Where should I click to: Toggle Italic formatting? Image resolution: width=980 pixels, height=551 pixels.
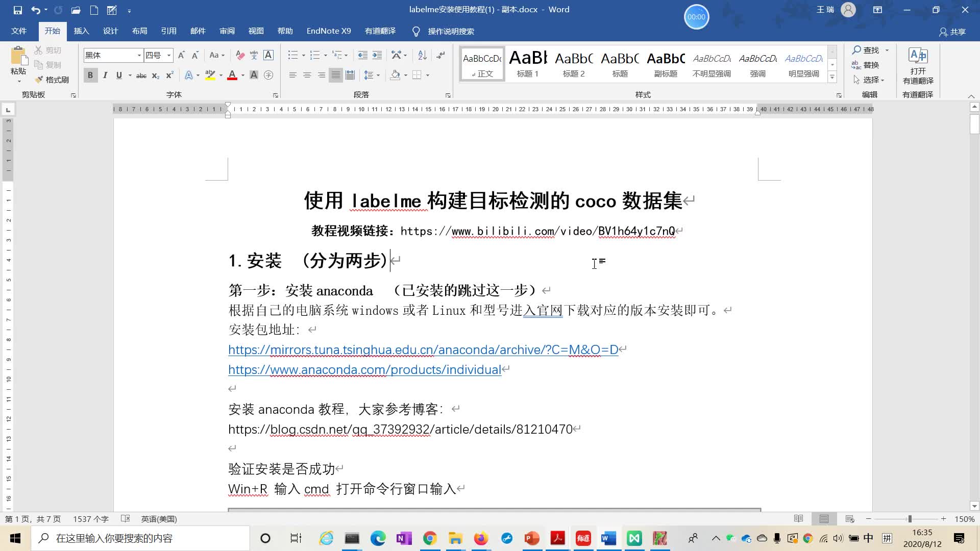point(105,75)
